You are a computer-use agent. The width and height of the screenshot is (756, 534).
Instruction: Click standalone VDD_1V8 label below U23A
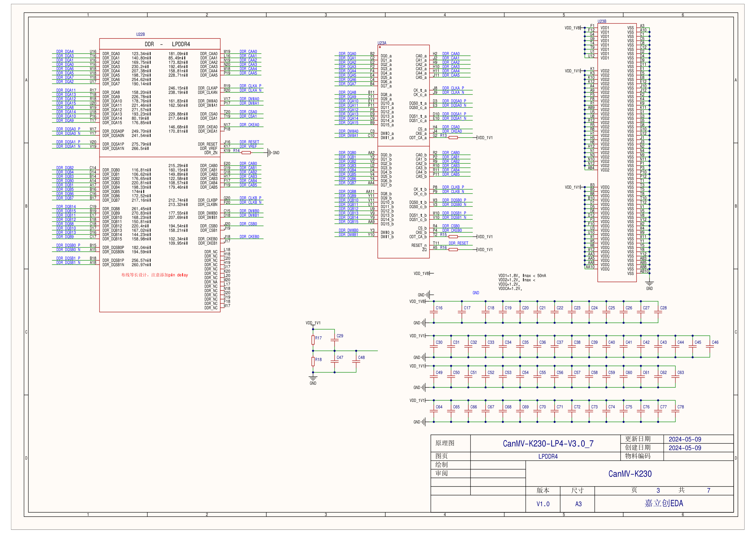point(421,273)
